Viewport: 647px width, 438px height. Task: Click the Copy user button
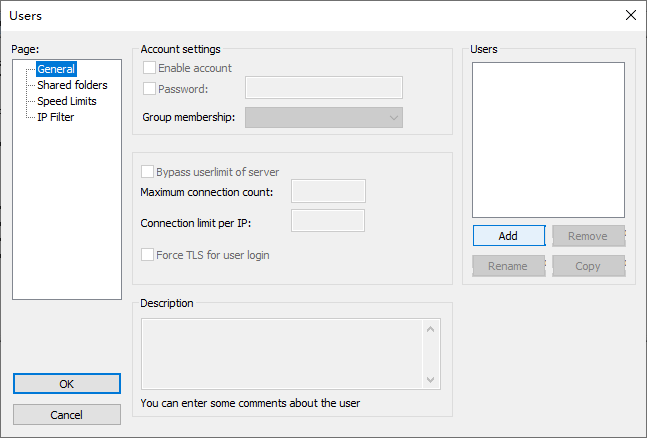pyautogui.click(x=588, y=266)
